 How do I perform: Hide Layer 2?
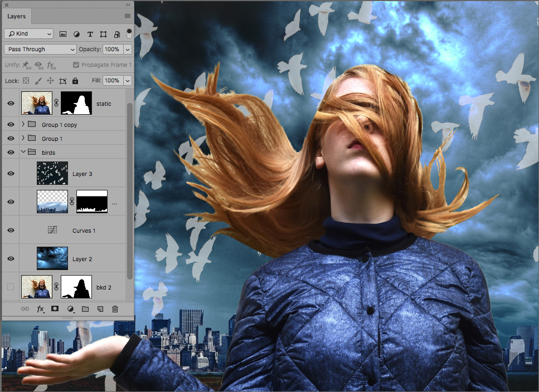[x=11, y=258]
